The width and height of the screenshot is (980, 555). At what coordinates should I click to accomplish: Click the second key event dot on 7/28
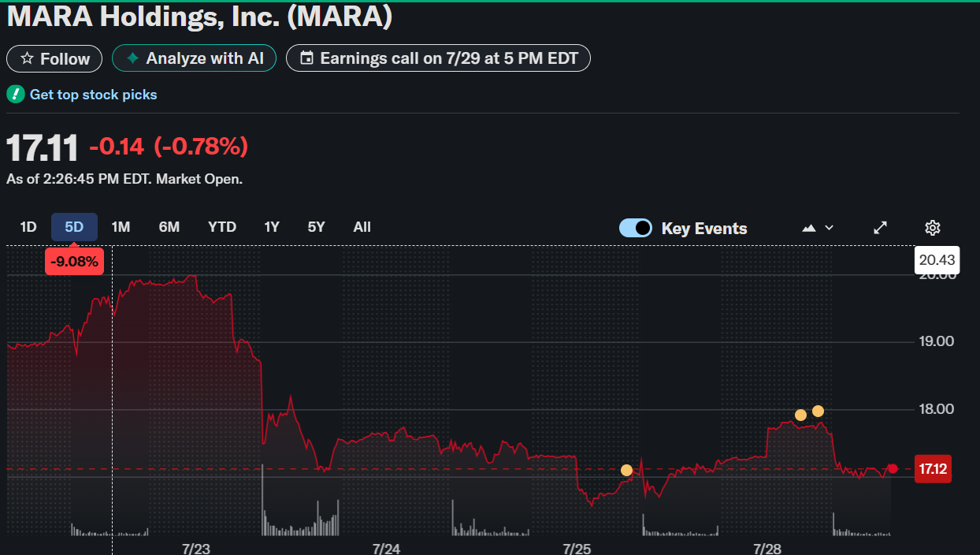click(x=818, y=411)
